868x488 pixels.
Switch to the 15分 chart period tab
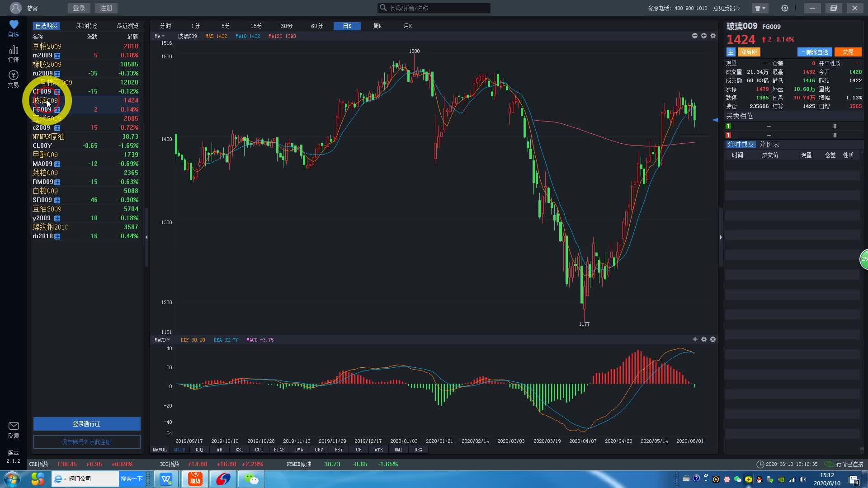pos(256,26)
